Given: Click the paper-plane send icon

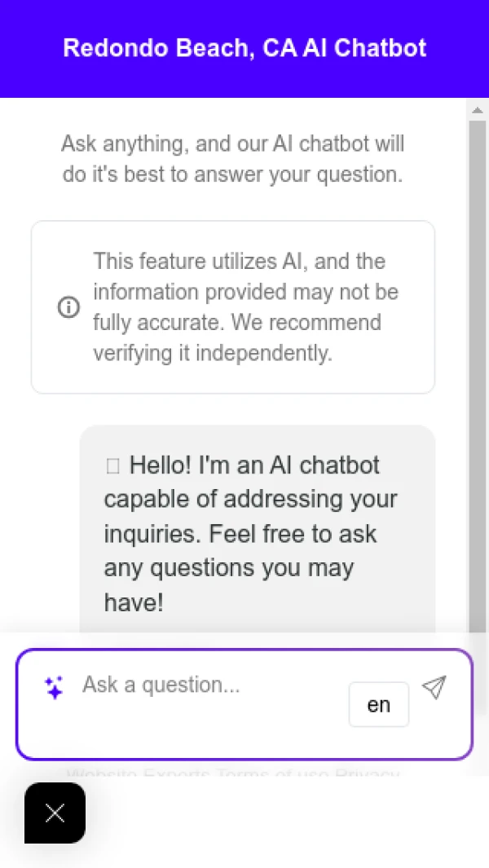Looking at the screenshot, I should pos(434,687).
